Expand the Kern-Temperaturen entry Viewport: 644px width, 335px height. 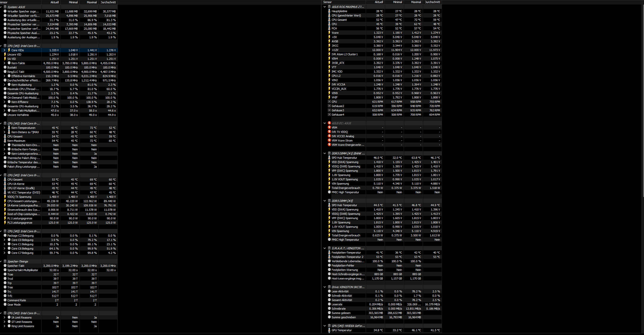click(4, 128)
